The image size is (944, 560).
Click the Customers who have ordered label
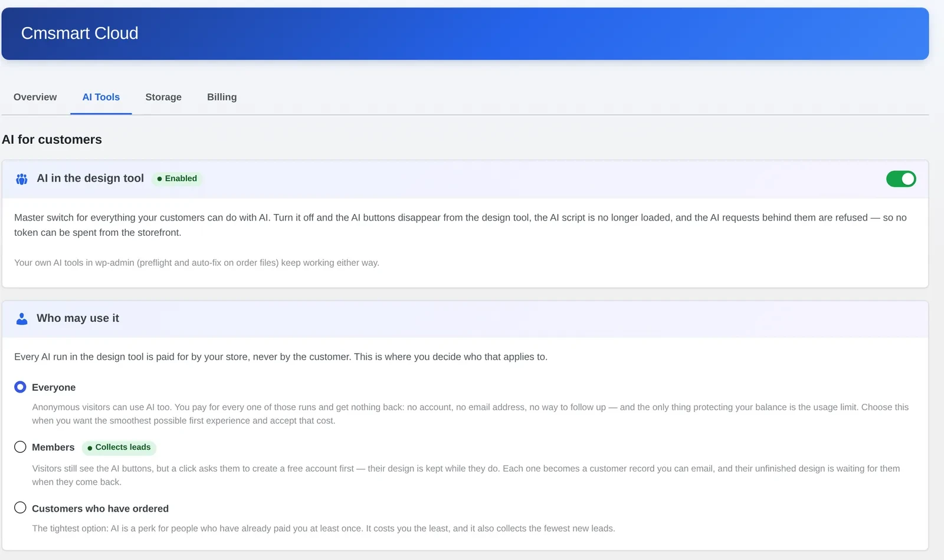tap(100, 509)
